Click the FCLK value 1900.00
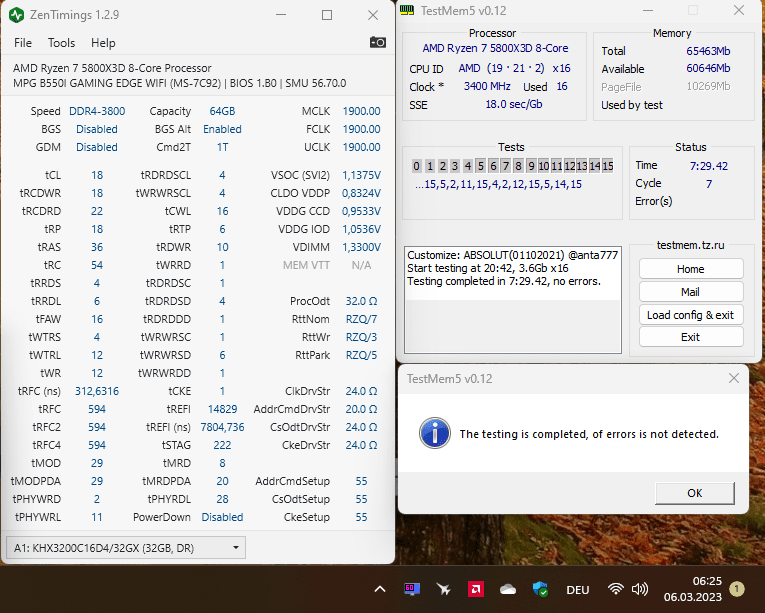 [361, 129]
